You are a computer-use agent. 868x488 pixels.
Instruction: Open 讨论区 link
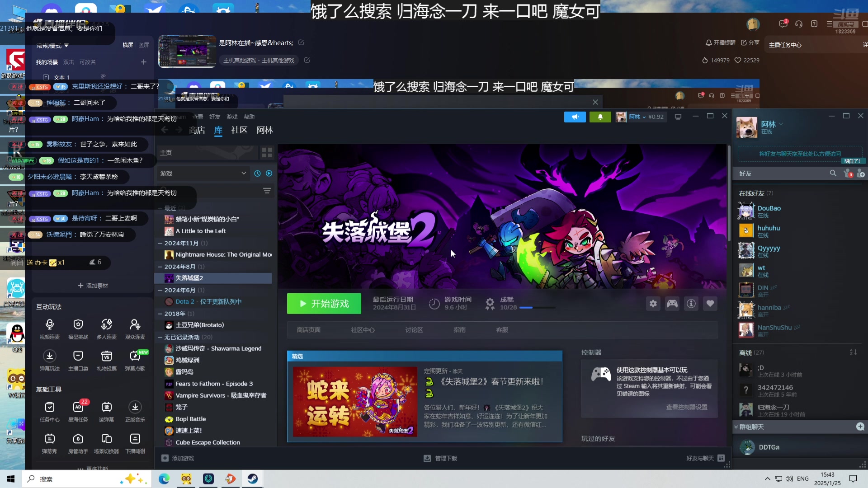click(x=414, y=330)
